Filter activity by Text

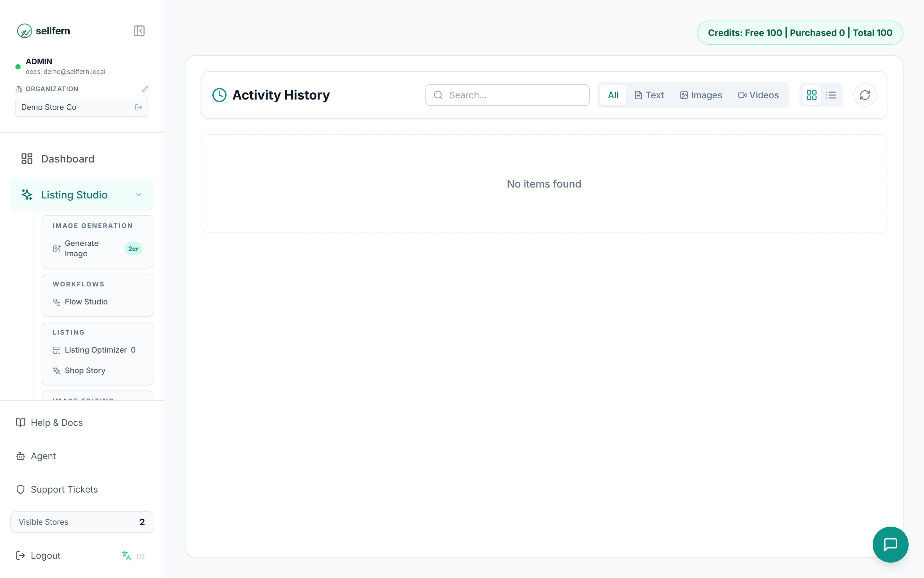coord(649,95)
